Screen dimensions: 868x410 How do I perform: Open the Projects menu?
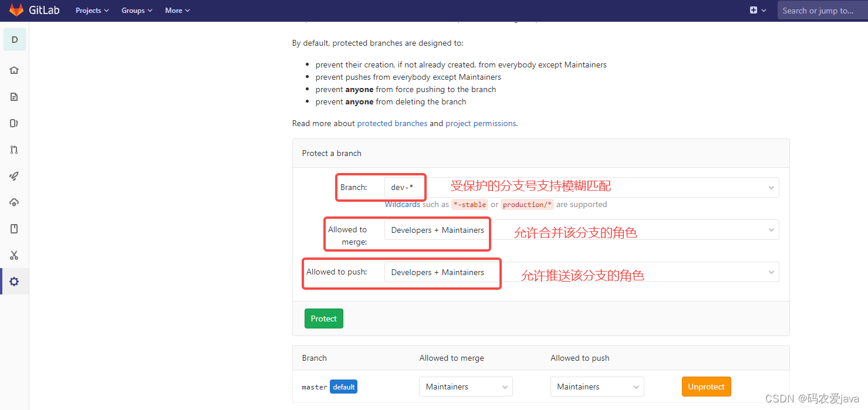[x=92, y=11]
